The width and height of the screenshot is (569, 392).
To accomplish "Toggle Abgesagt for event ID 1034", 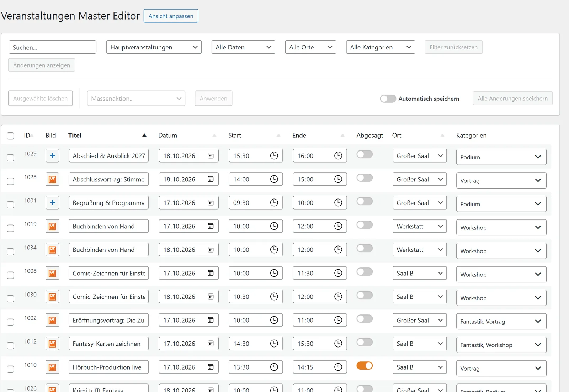I will tap(365, 248).
